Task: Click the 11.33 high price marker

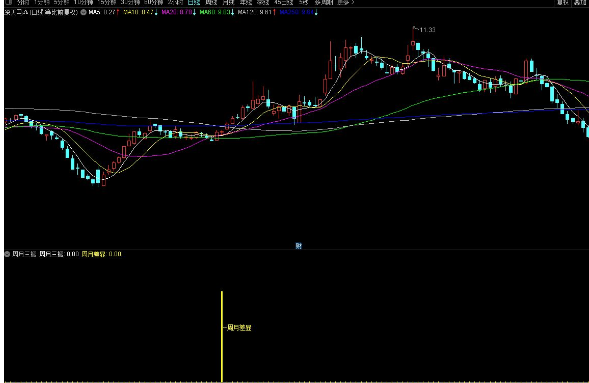Action: pos(427,30)
